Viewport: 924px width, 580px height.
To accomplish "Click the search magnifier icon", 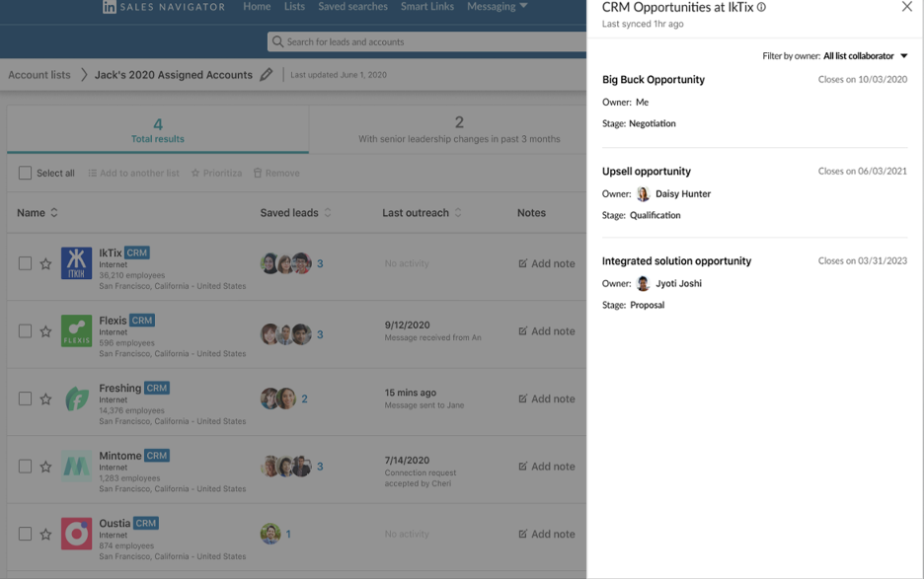I will click(277, 41).
